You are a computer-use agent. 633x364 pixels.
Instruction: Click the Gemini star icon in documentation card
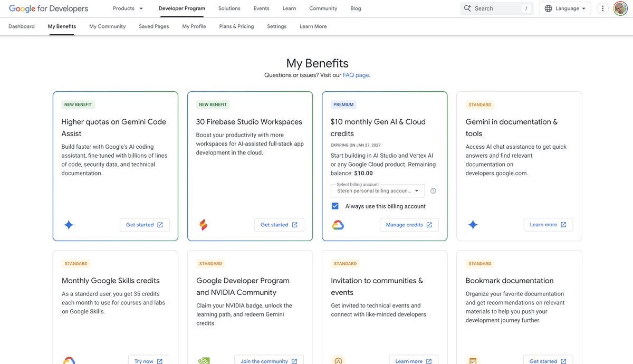point(473,225)
